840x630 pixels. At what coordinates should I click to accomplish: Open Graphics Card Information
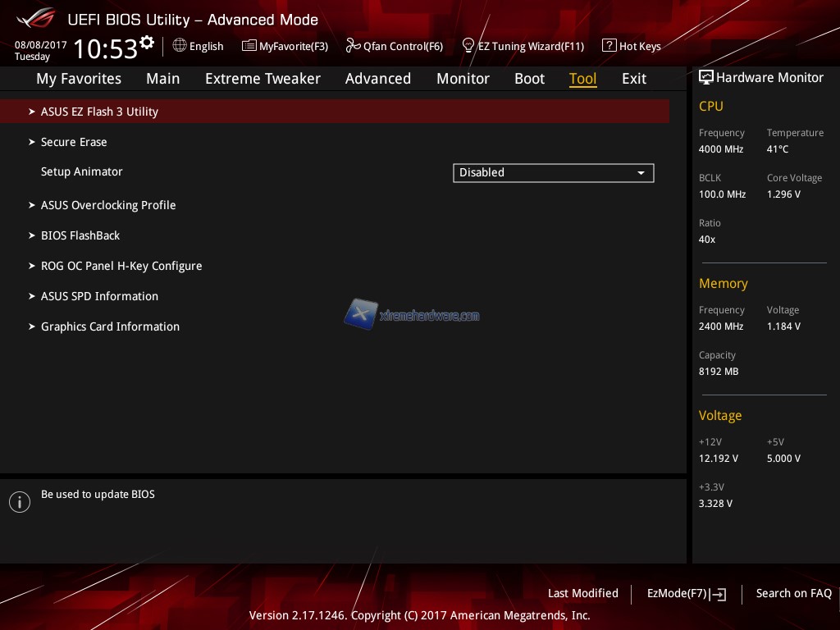pos(110,326)
